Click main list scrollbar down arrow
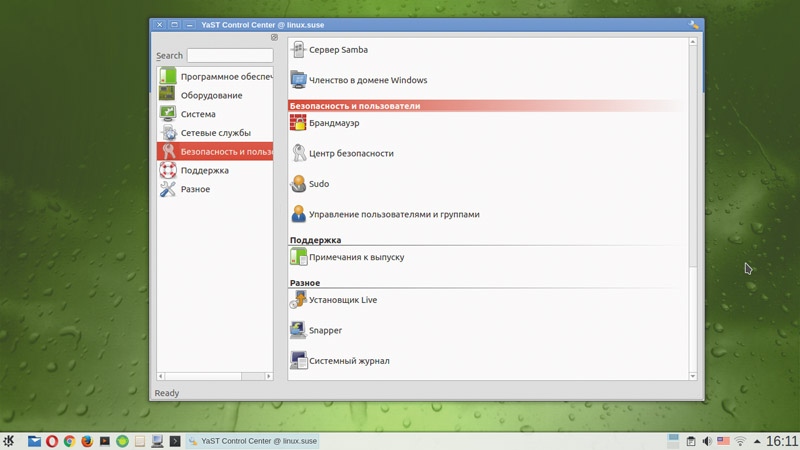The width and height of the screenshot is (800, 450). click(x=693, y=376)
